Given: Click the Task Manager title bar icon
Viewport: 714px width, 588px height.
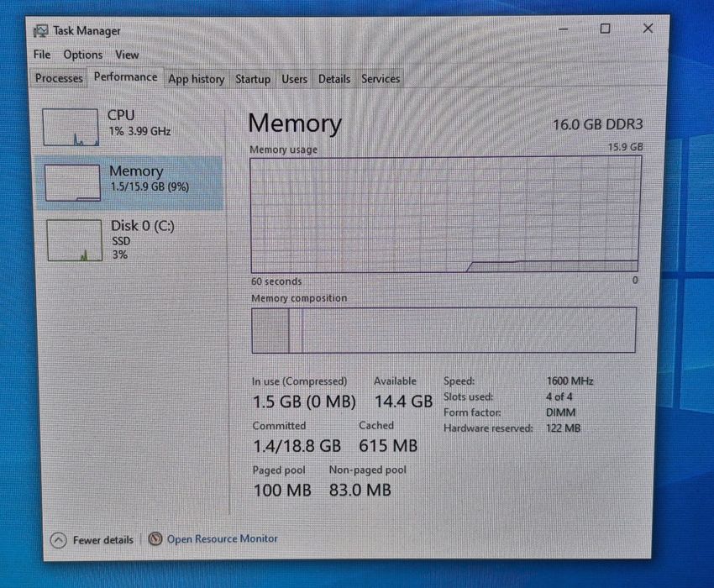Looking at the screenshot, I should tap(40, 31).
